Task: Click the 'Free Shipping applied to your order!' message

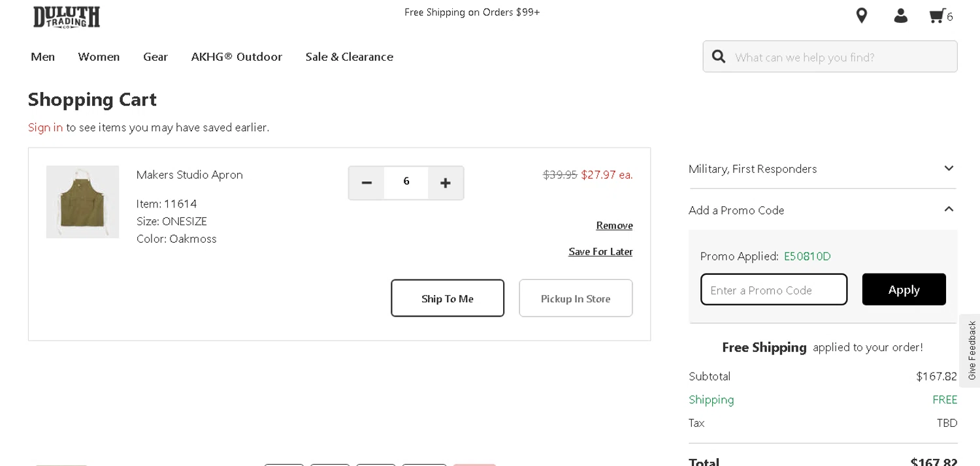Action: (x=823, y=348)
